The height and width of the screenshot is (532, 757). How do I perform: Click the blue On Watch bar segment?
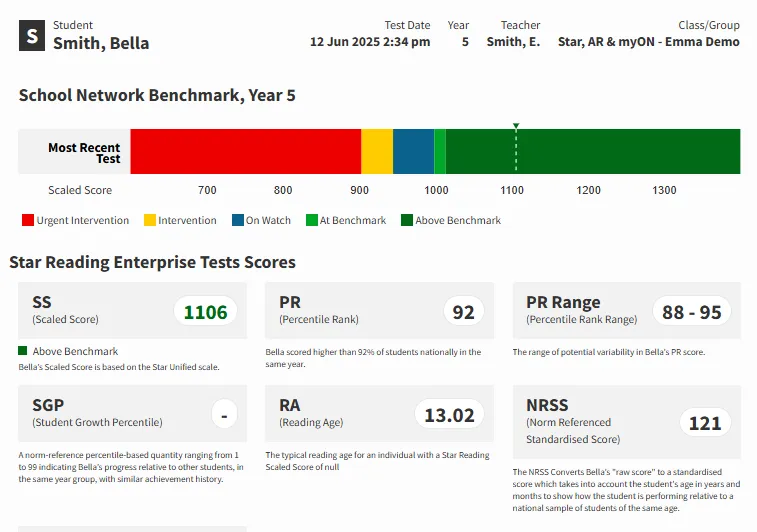(413, 151)
